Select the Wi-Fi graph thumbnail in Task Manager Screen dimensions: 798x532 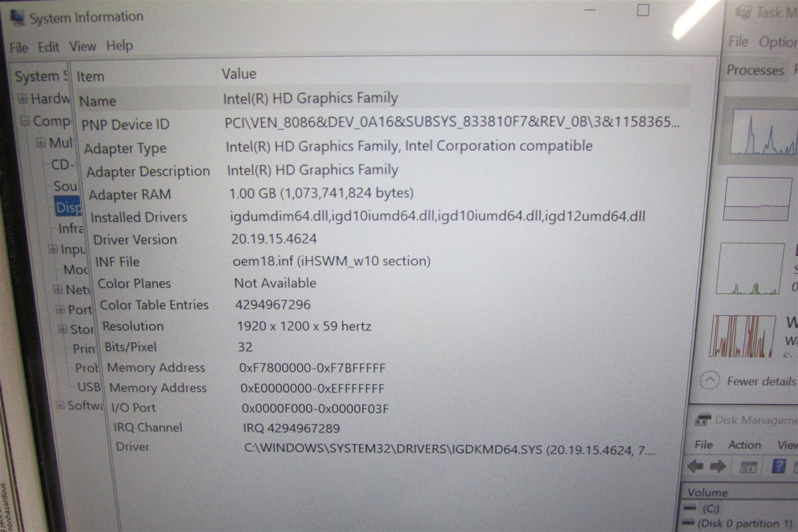coord(743,336)
